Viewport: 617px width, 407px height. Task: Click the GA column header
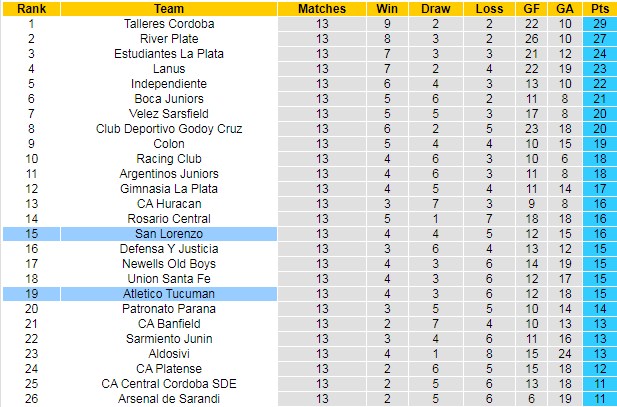[565, 8]
